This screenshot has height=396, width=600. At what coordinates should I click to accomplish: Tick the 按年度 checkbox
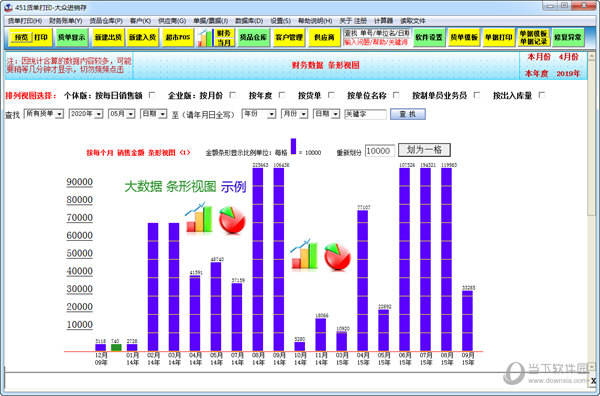[x=282, y=95]
